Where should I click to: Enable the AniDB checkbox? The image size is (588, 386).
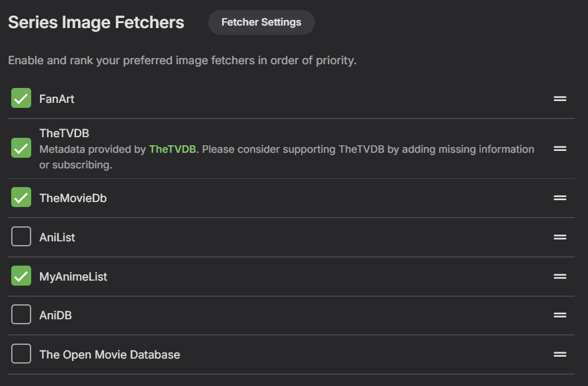pyautogui.click(x=21, y=315)
